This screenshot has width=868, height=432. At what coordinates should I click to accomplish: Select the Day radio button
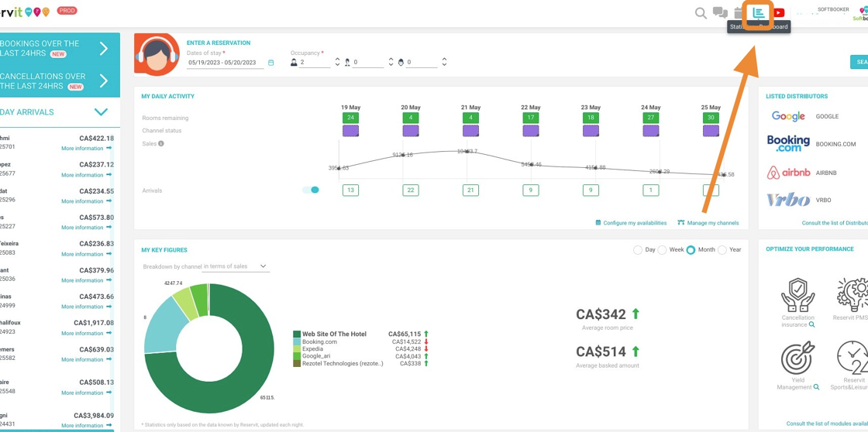click(x=638, y=250)
